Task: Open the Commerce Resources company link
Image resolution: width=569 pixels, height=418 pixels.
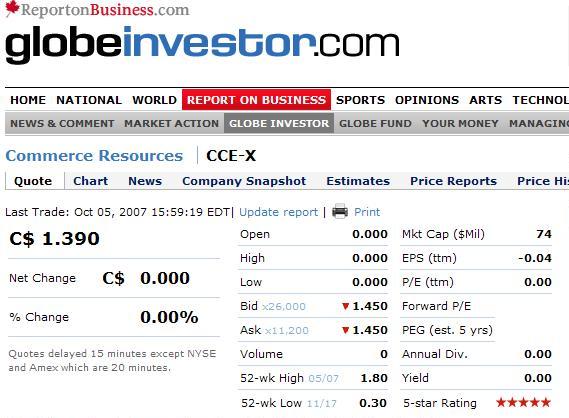Action: (x=94, y=156)
